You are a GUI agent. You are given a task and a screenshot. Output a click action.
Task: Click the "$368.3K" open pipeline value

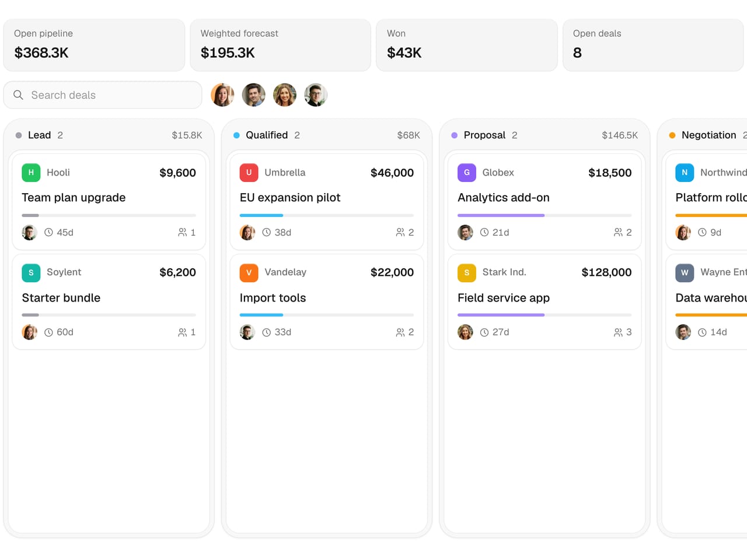(x=41, y=53)
